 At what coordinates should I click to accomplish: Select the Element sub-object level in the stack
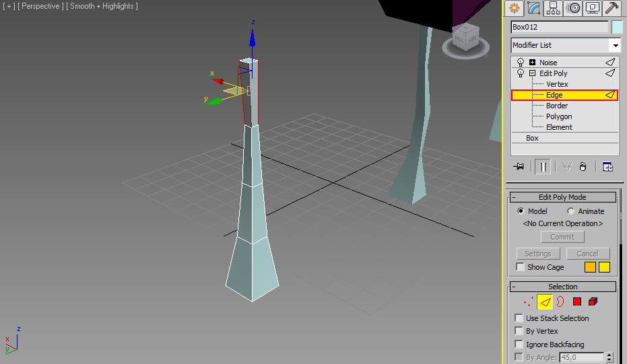[559, 127]
